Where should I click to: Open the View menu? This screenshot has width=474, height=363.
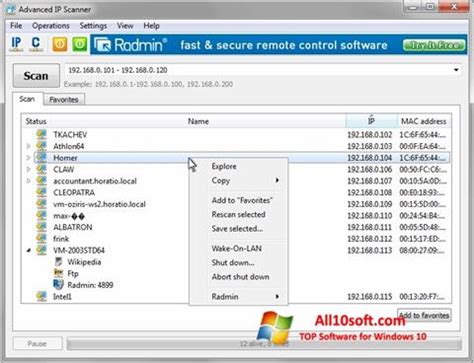pyautogui.click(x=125, y=26)
